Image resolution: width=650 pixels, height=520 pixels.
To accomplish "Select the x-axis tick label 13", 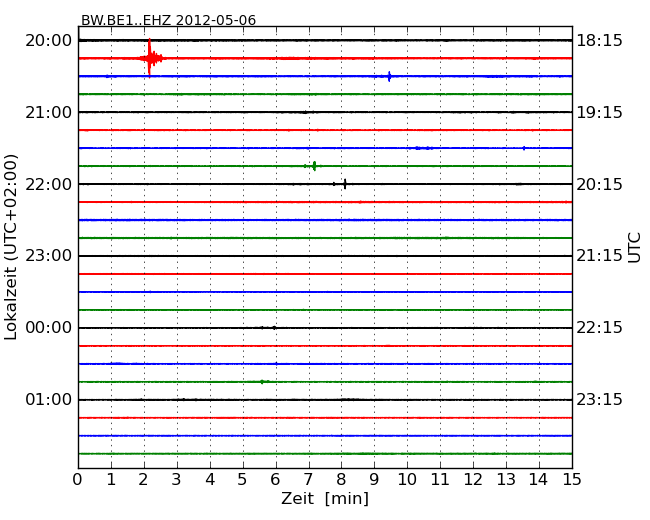I will pyautogui.click(x=506, y=479).
